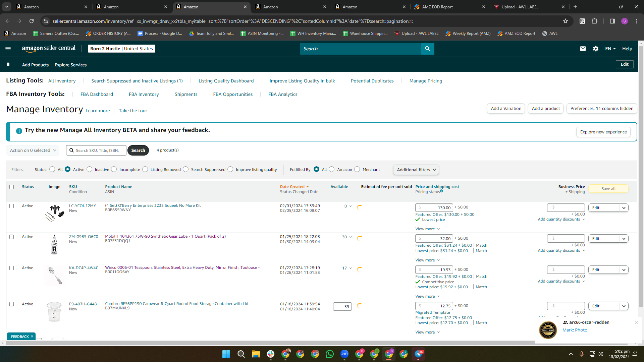
Task: Bookmark this page with the star icon
Action: click(566, 21)
